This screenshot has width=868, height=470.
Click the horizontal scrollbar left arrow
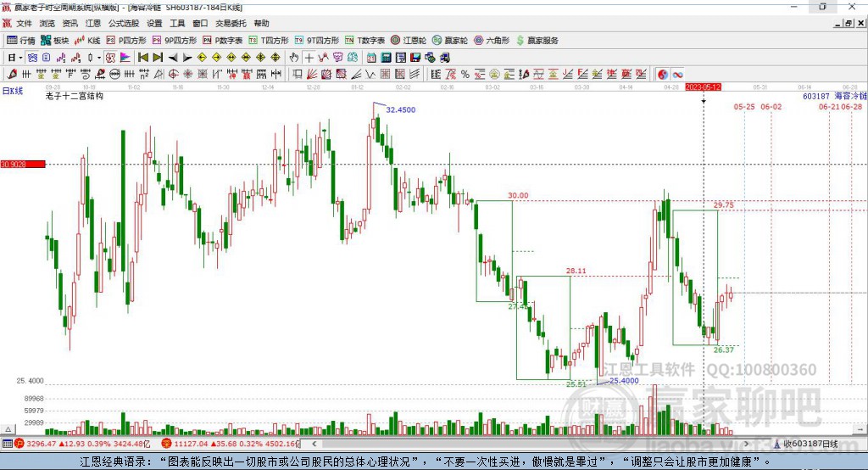pyautogui.click(x=314, y=444)
